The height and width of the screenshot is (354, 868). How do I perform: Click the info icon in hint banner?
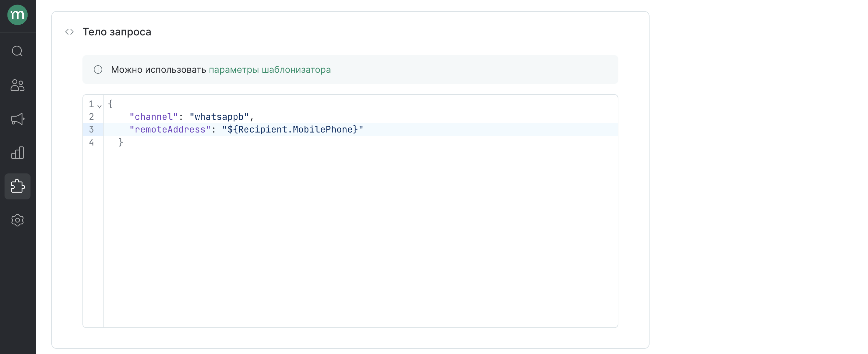(x=98, y=70)
